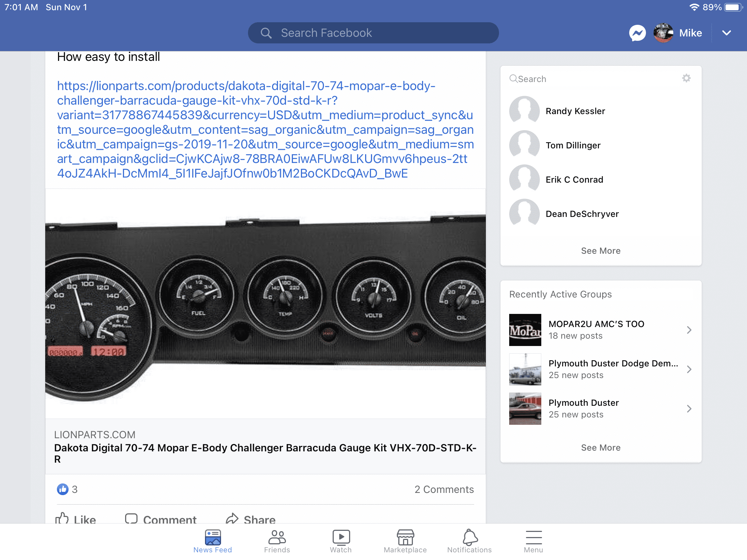Open the lionparts.com URL link
The width and height of the screenshot is (747, 560).
pyautogui.click(x=265, y=129)
